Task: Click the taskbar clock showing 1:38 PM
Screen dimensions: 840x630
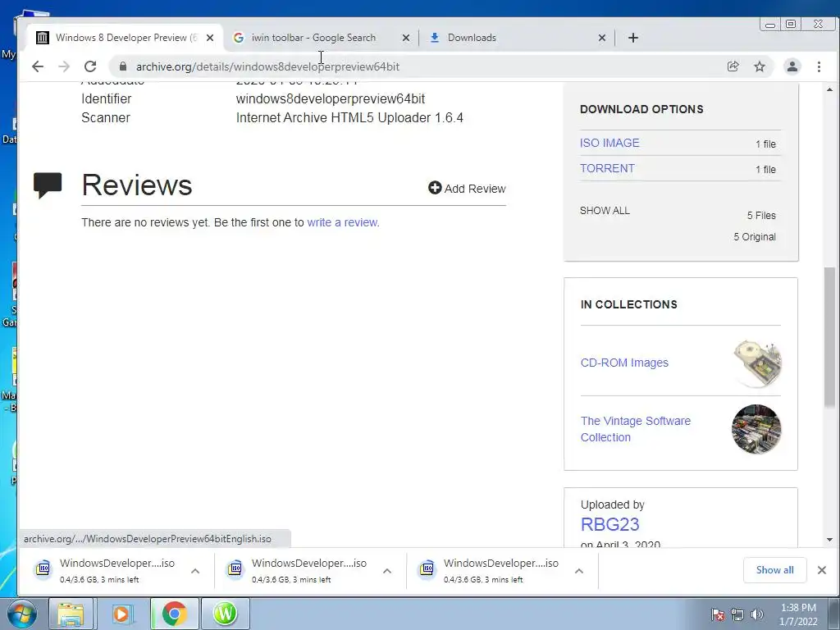Action: click(798, 614)
